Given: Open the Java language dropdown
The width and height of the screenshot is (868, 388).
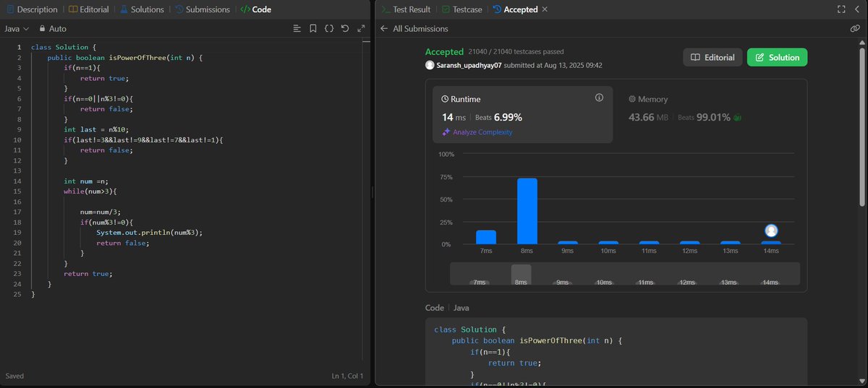Looking at the screenshot, I should pos(17,28).
